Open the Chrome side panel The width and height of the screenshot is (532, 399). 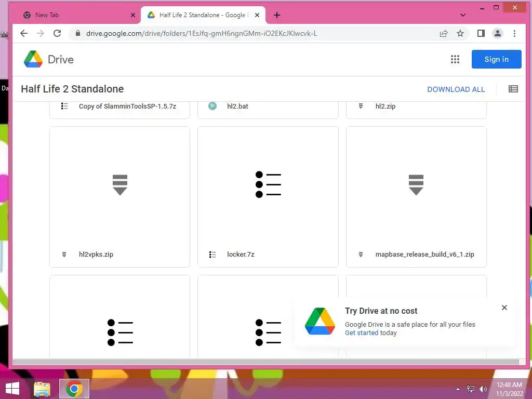point(481,33)
